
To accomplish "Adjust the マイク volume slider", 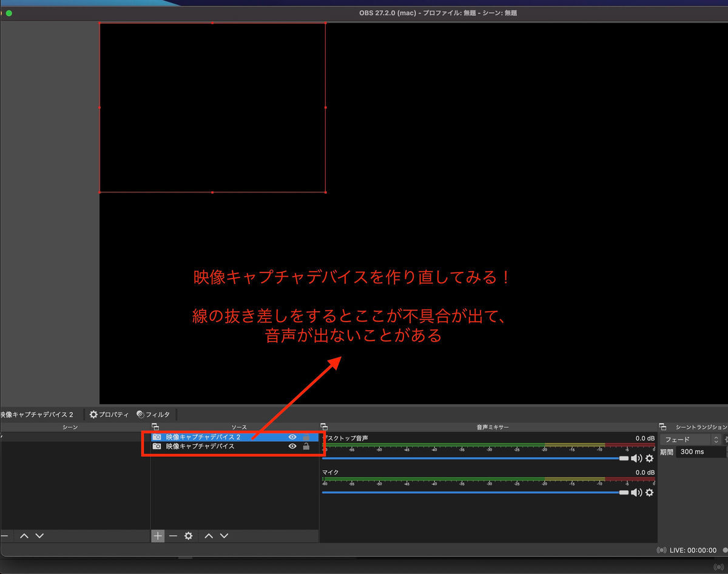I will pos(476,492).
